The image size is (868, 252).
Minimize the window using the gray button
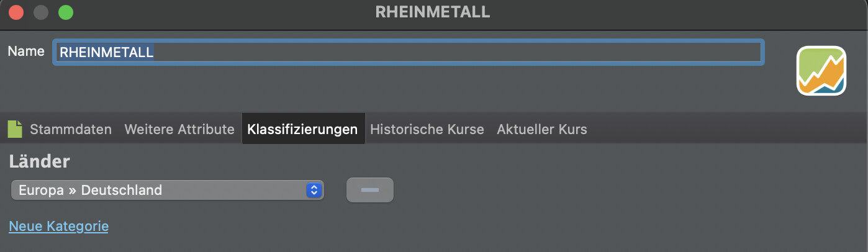(x=41, y=12)
